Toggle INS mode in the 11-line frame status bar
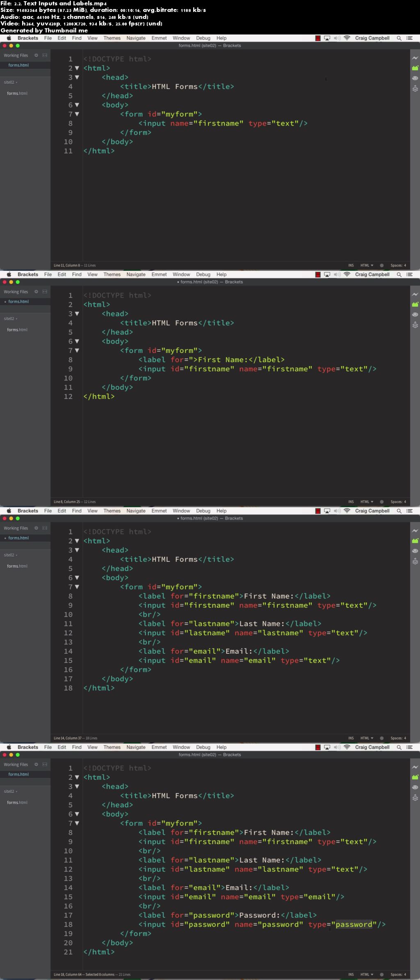Viewport: 420px width, 980px height. [x=351, y=266]
